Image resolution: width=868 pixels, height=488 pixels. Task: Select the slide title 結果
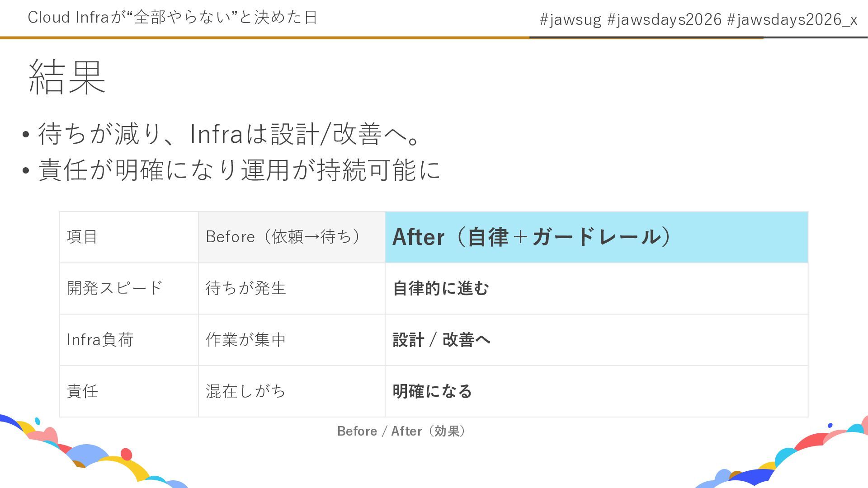tap(67, 78)
